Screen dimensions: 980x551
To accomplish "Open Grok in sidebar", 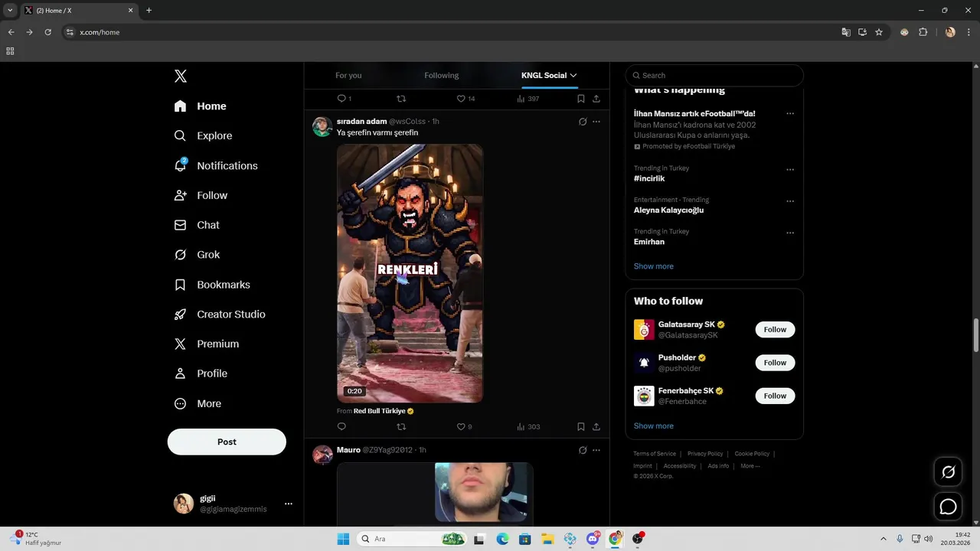I will (x=198, y=255).
